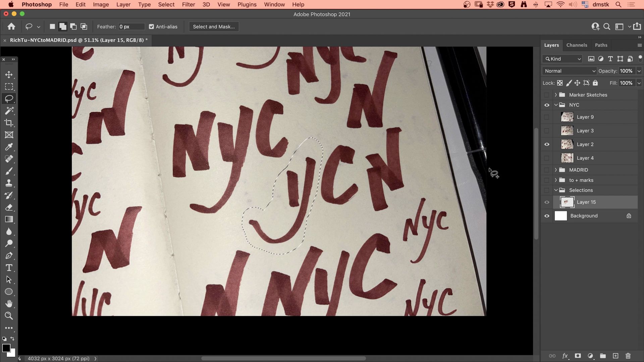
Task: Show Marker Sketches group visibility
Action: (x=547, y=95)
